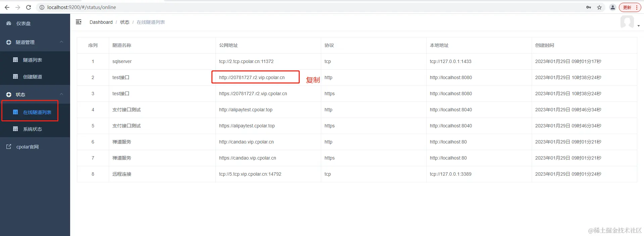Collapse the 状态 menu chevron
This screenshot has height=236, width=644.
tap(61, 94)
